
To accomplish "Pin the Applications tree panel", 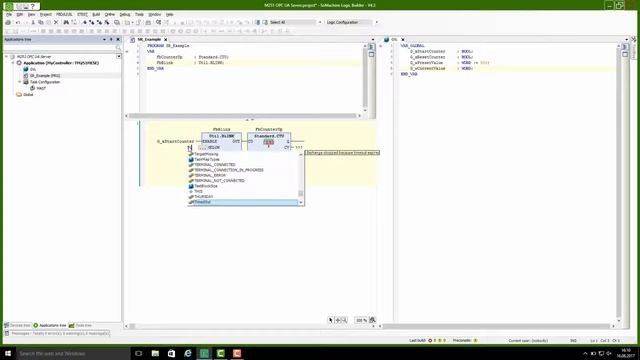I will click(111, 40).
